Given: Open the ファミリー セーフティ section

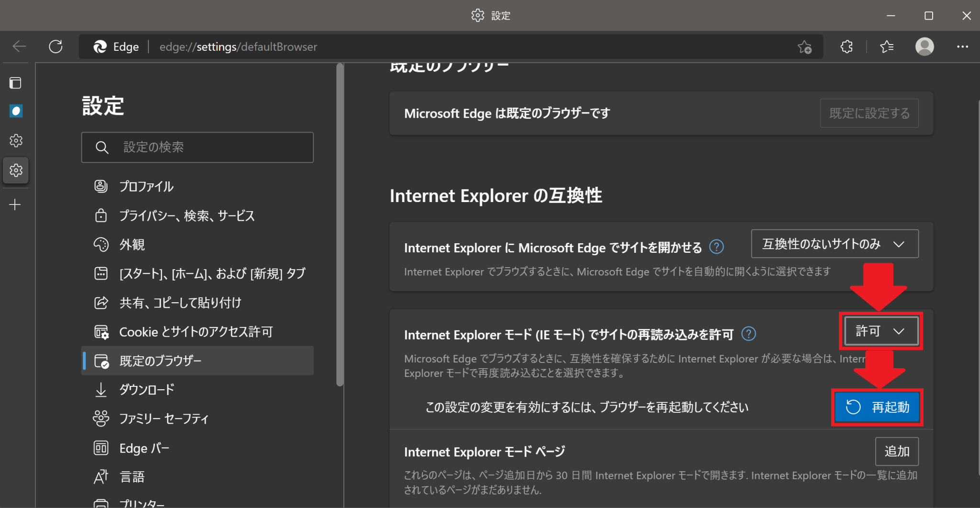Looking at the screenshot, I should [164, 418].
